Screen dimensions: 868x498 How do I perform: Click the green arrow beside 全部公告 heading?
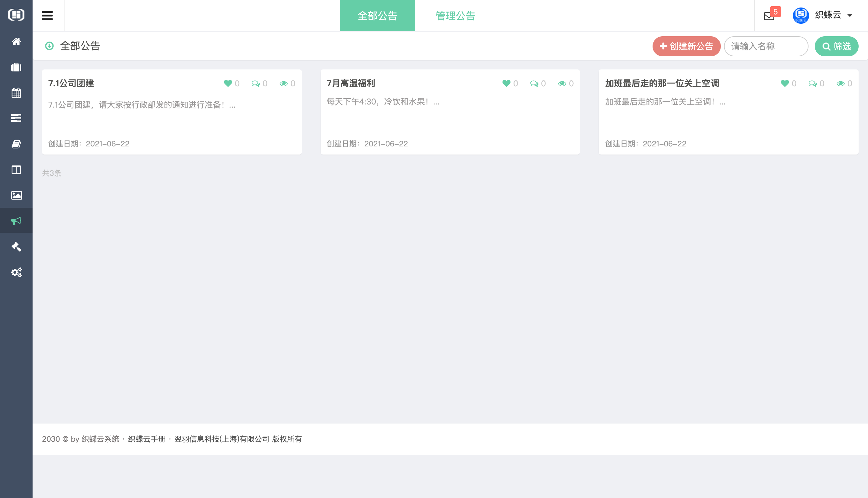coord(49,46)
